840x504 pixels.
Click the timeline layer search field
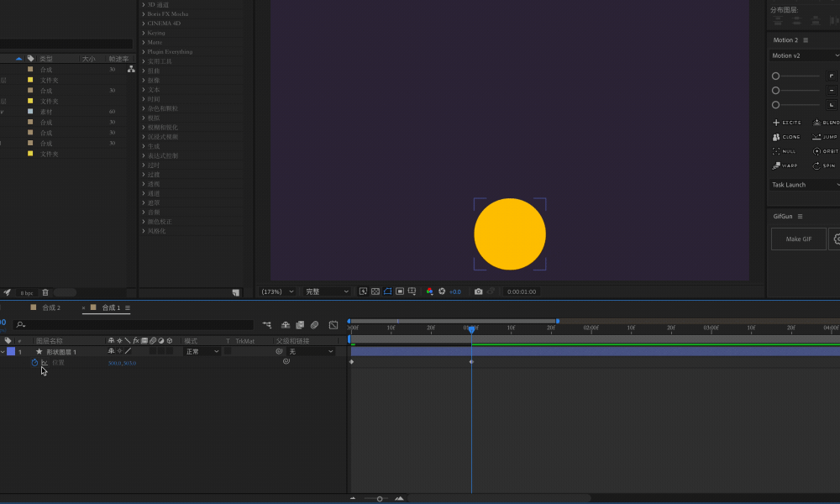(x=134, y=324)
